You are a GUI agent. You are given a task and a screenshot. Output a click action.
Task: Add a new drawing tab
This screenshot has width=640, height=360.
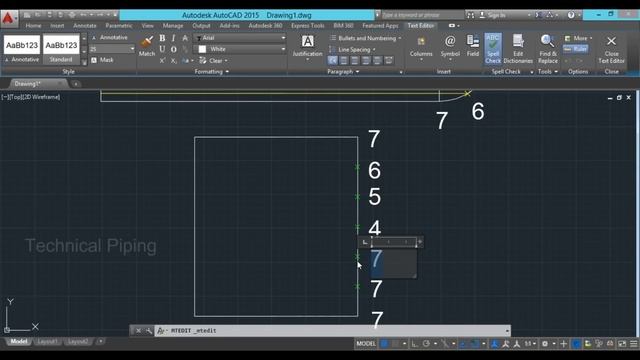(x=76, y=84)
